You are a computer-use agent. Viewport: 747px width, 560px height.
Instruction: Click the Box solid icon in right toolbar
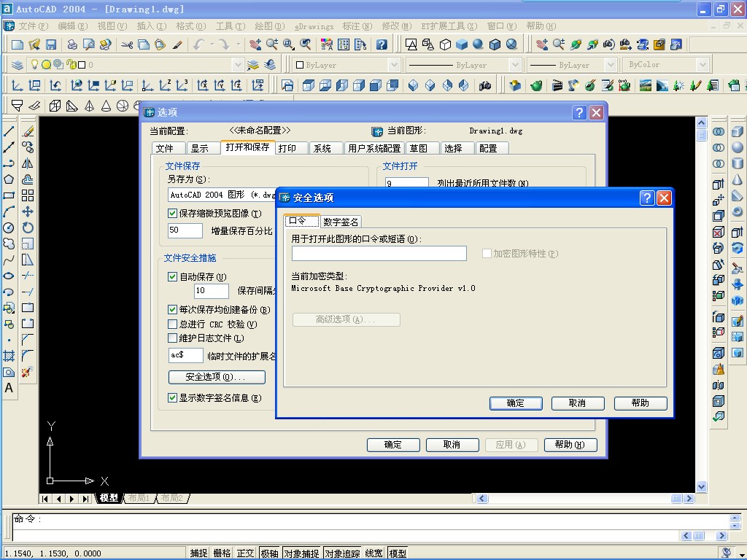(738, 131)
